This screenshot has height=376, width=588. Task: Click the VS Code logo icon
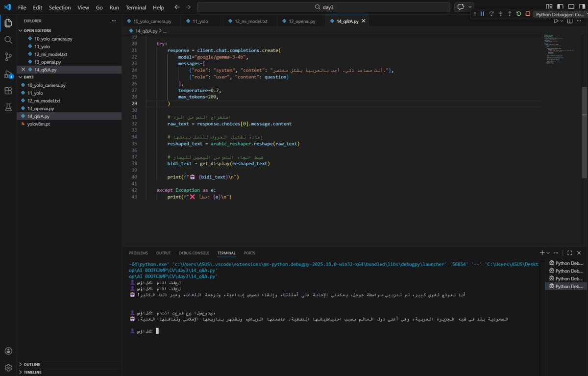pyautogui.click(x=7, y=7)
